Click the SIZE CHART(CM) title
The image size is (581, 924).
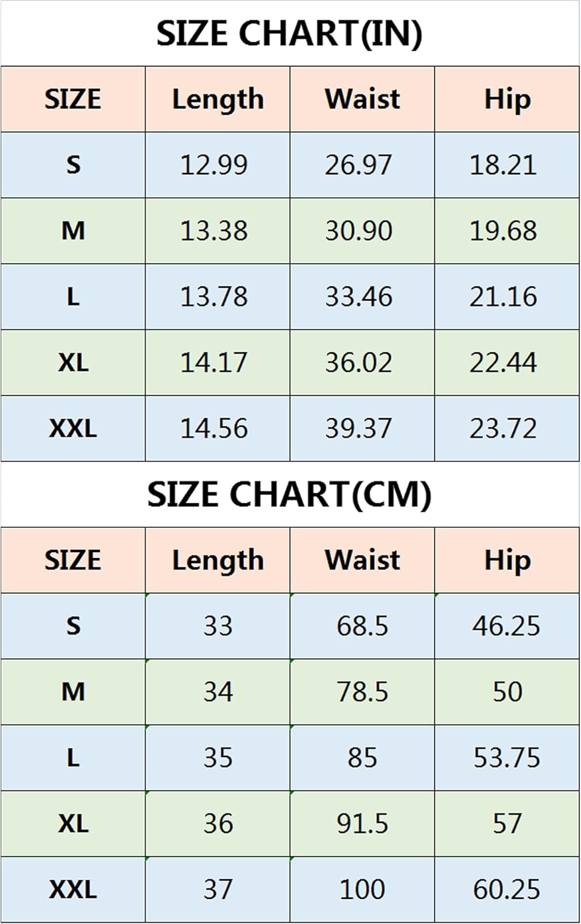coord(289,495)
